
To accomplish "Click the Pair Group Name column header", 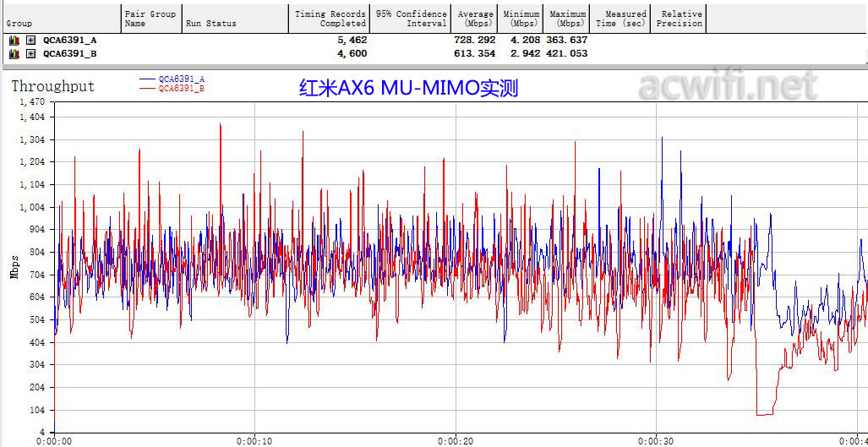I will pyautogui.click(x=151, y=19).
